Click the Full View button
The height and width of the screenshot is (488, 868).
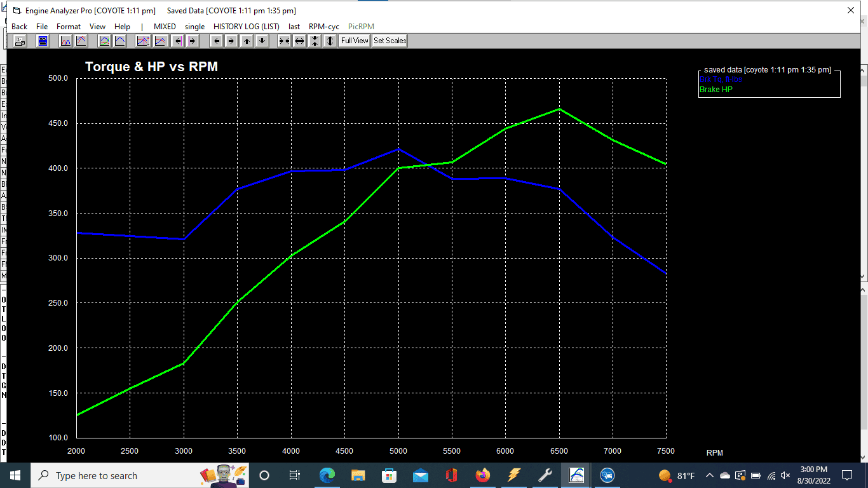[354, 41]
